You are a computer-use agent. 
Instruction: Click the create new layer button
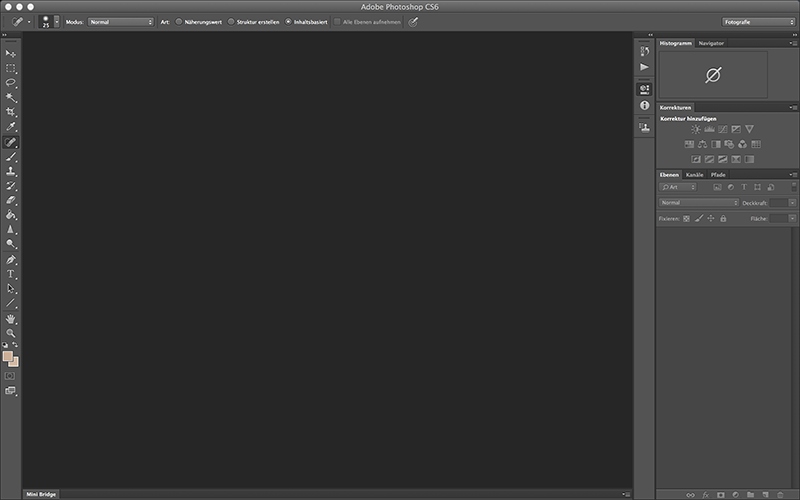coord(765,495)
